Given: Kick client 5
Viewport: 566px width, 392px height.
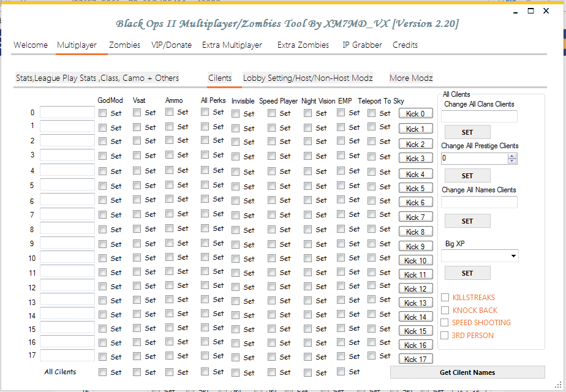Looking at the screenshot, I should 415,189.
